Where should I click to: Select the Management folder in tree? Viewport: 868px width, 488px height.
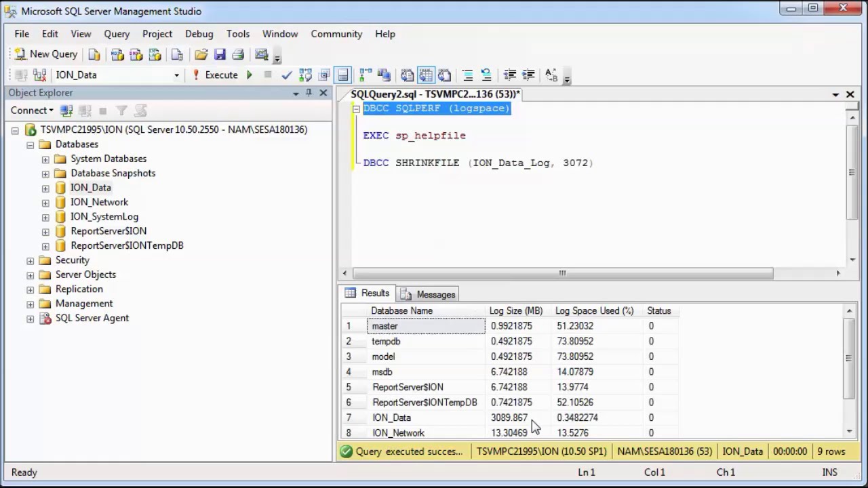coord(84,304)
